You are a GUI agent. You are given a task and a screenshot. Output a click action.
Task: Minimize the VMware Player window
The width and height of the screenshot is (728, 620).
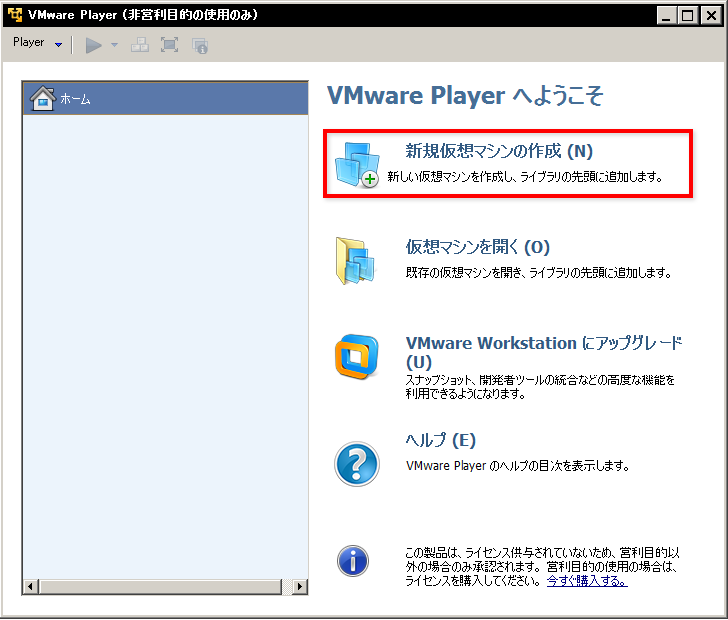click(666, 16)
